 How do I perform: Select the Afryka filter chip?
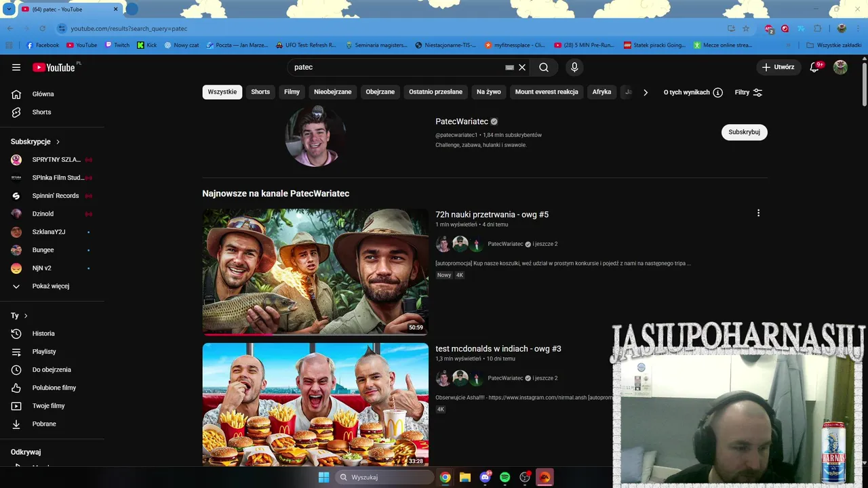(x=601, y=92)
